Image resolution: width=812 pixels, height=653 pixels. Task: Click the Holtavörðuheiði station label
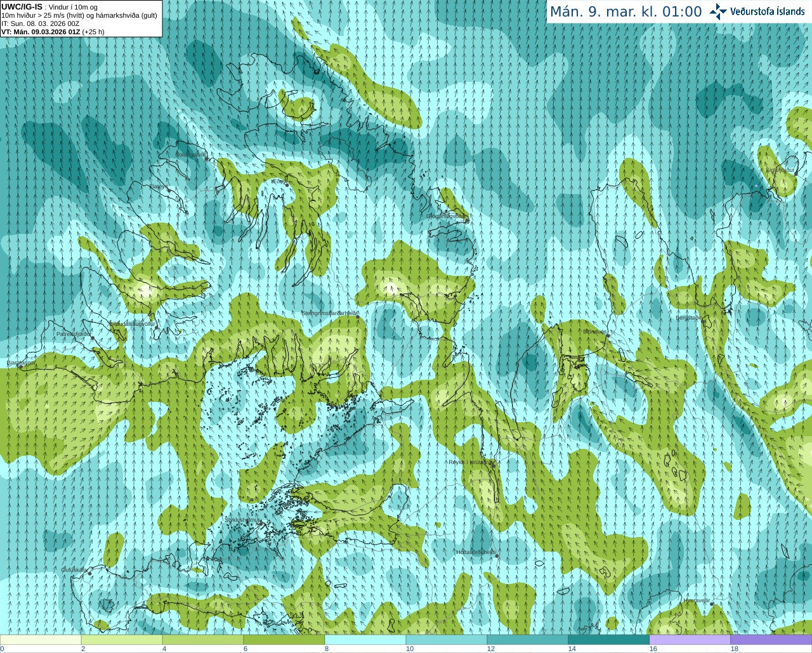pos(476,552)
